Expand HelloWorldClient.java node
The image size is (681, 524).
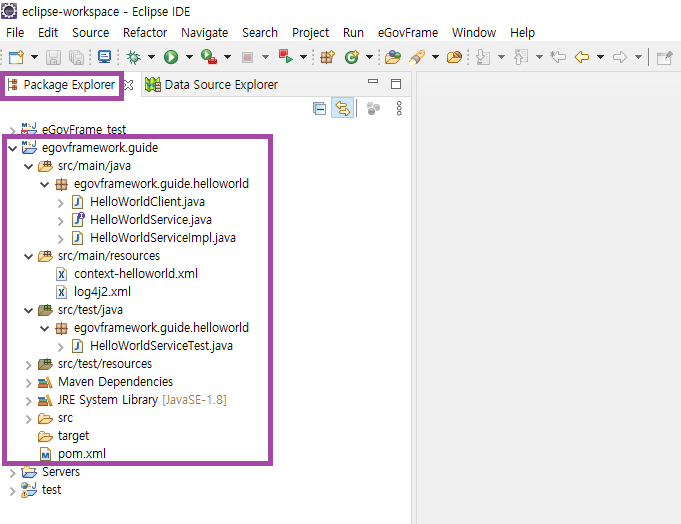tap(61, 202)
